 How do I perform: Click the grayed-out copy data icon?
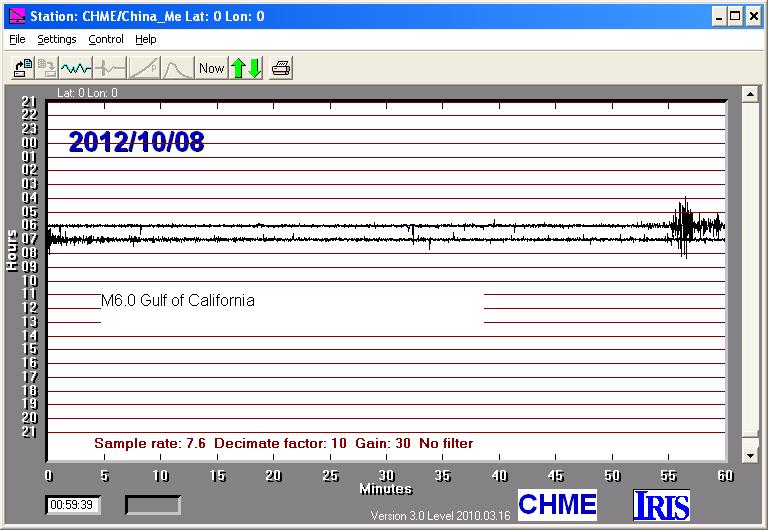tap(47, 68)
